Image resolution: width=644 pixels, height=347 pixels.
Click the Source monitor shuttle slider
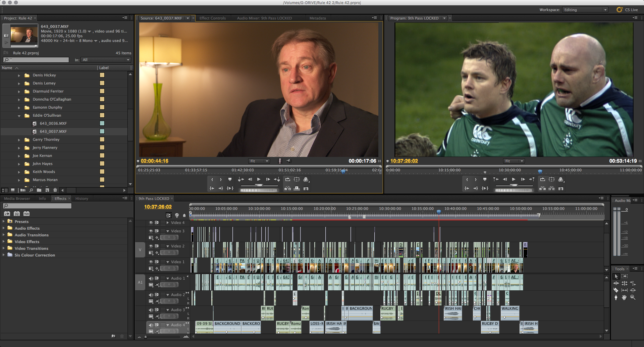pos(259,185)
